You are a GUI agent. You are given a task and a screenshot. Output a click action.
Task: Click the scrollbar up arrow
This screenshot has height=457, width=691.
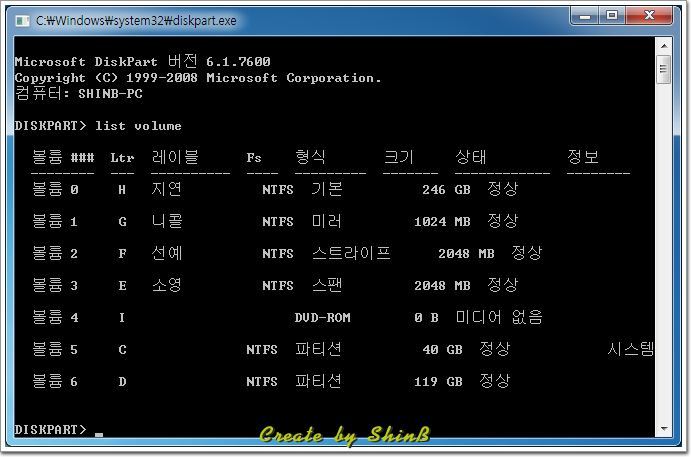point(664,46)
